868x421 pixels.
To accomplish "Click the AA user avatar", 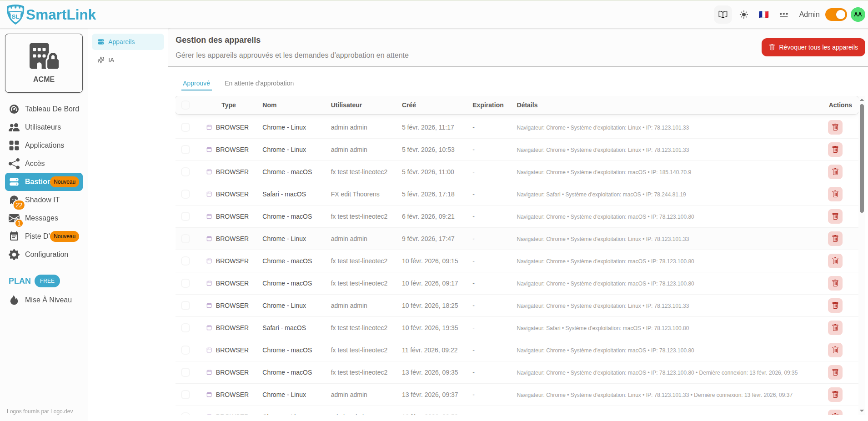I will coord(858,15).
